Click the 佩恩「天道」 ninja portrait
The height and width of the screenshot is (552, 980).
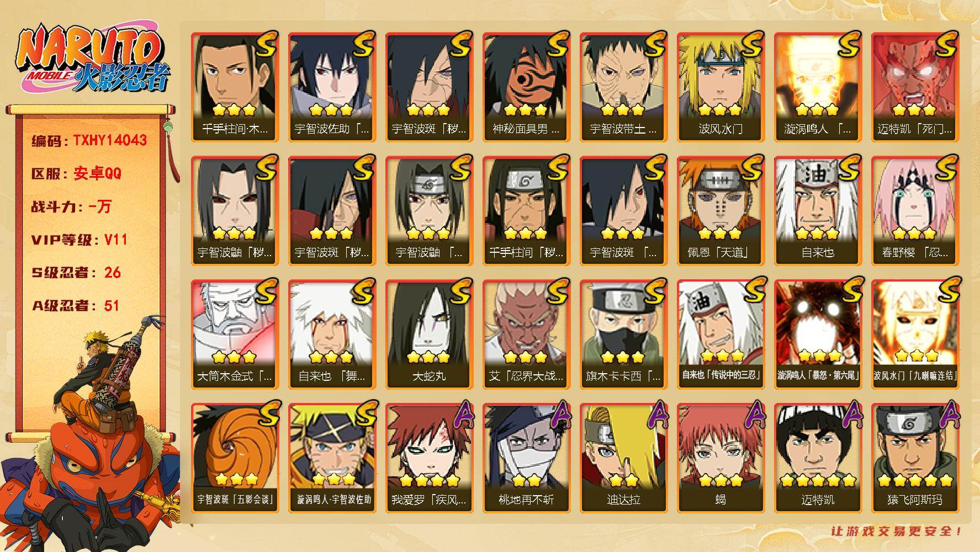721,210
